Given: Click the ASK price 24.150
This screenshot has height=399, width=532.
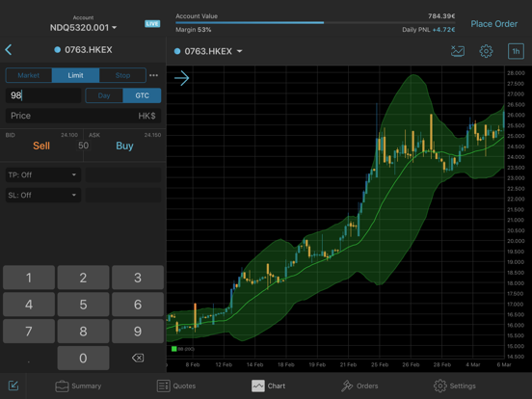Looking at the screenshot, I should (152, 135).
